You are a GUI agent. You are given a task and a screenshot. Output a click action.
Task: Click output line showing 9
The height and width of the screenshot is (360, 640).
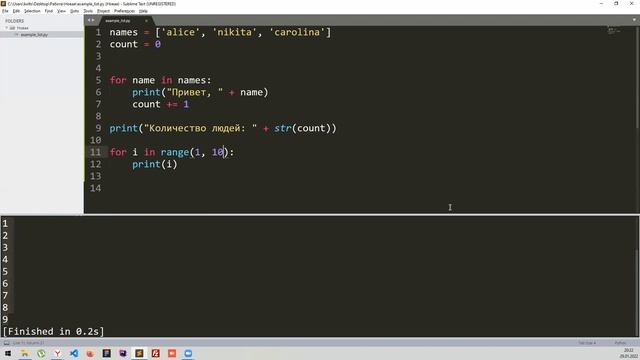tap(5, 320)
